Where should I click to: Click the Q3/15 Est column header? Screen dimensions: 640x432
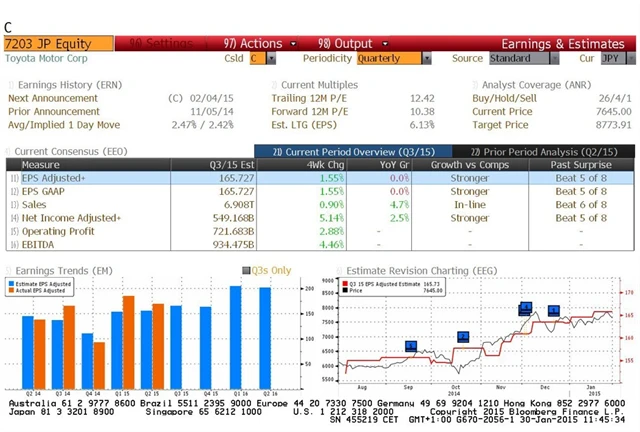tap(213, 165)
